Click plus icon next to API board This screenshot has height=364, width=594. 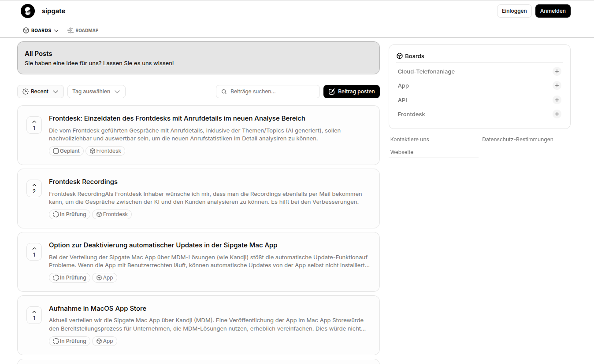557,100
